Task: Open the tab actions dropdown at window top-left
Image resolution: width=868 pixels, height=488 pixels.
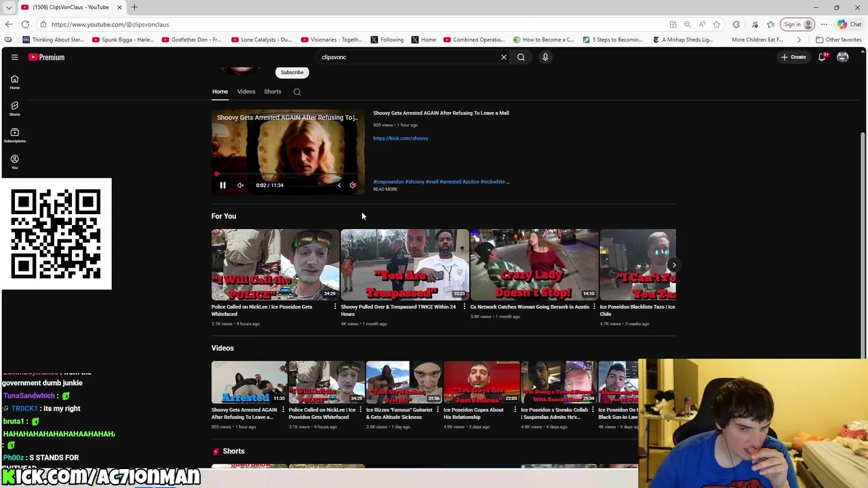Action: click(9, 7)
